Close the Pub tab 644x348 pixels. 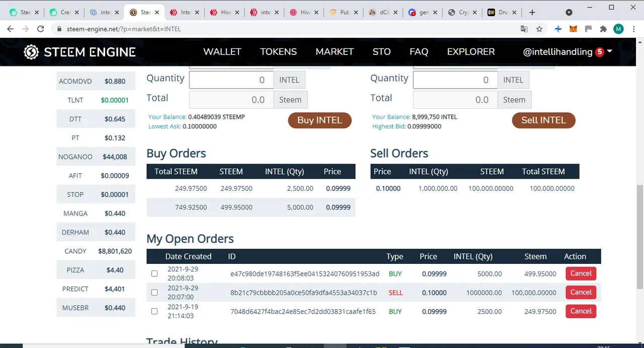coord(355,13)
